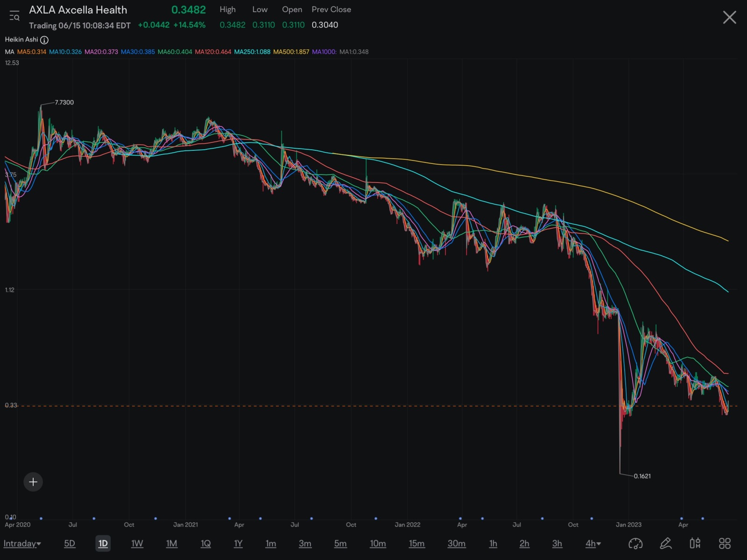
Task: Click the 0.1621 low price label
Action: [x=642, y=476]
